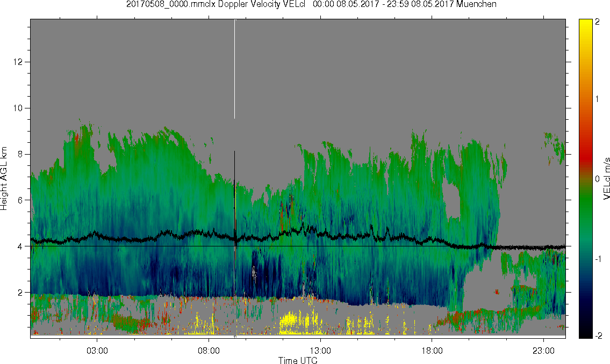Image resolution: width=610 pixels, height=364 pixels.
Task: Click the colorbar tick label '0'
Action: [x=598, y=179]
